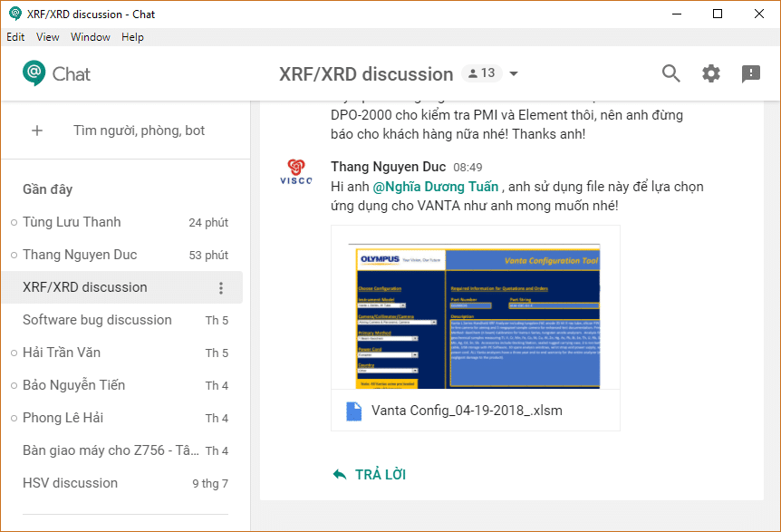
Task: Click the Chat logo icon
Action: (x=34, y=73)
